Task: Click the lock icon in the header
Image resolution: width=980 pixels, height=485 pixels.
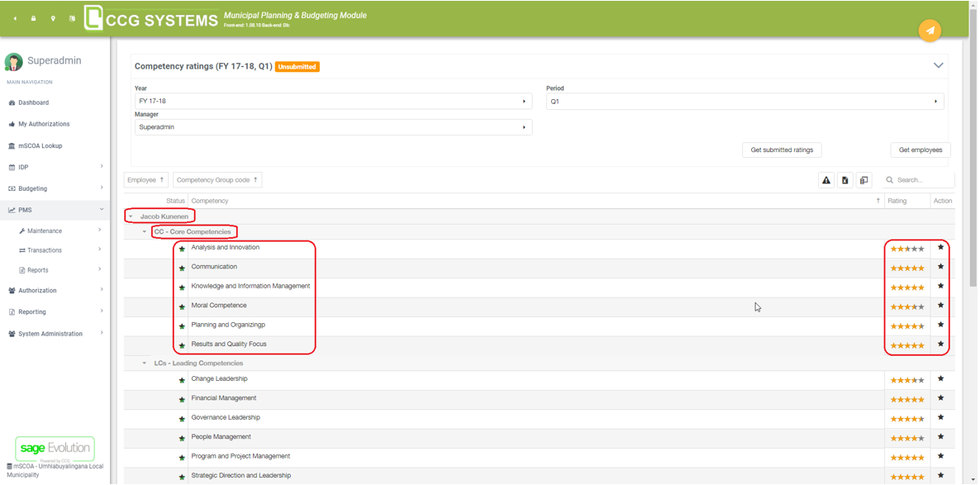Action: pyautogui.click(x=34, y=18)
